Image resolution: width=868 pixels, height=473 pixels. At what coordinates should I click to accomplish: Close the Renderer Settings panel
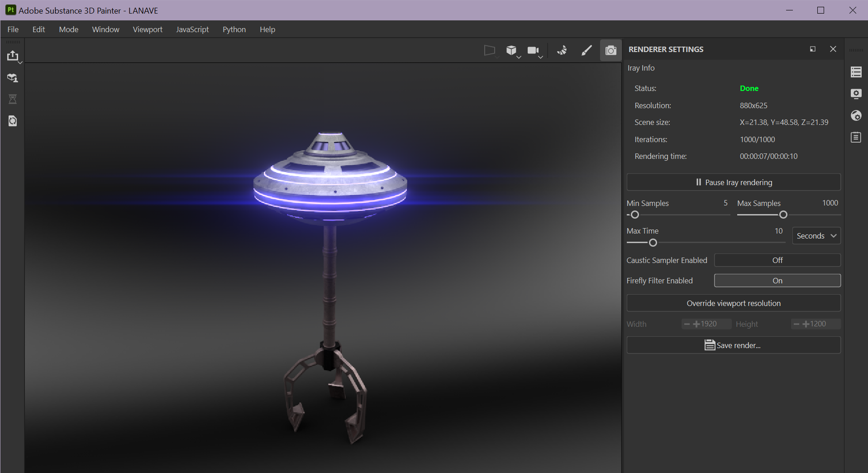coord(833,49)
